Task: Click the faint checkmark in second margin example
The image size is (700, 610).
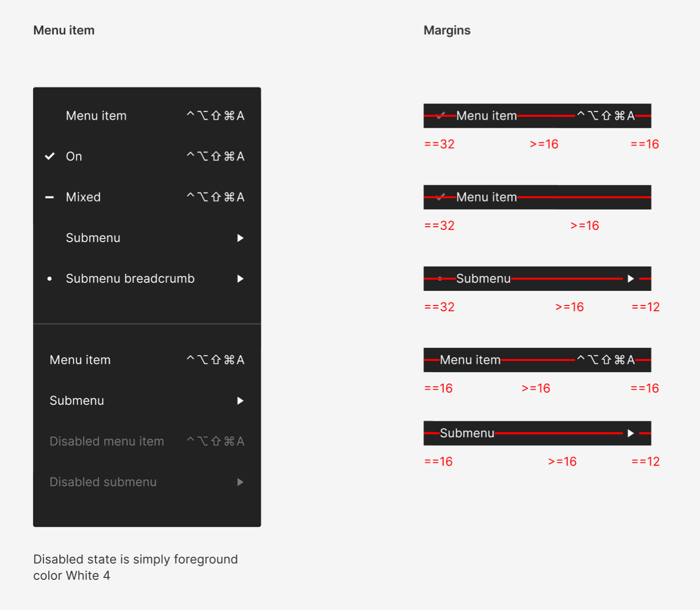Action: [x=440, y=197]
